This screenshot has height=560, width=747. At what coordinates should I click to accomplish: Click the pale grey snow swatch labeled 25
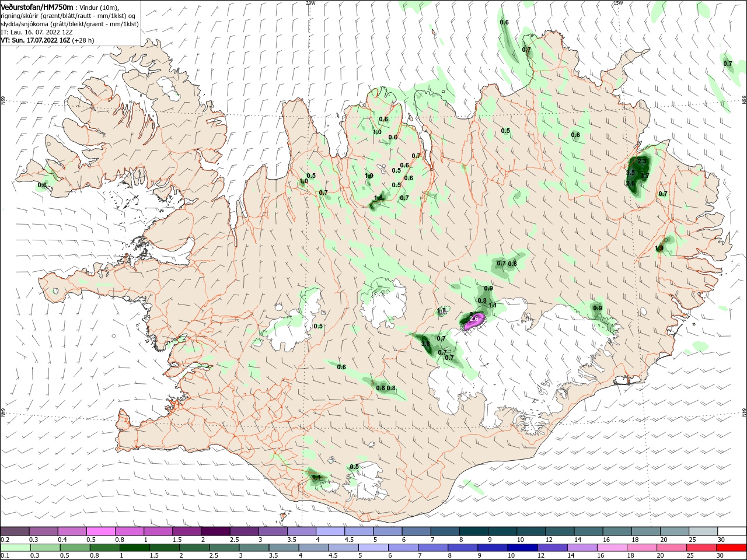pyautogui.click(x=703, y=531)
